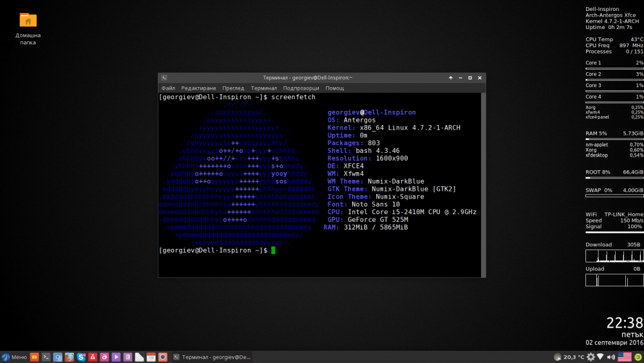
Task: Click the GPU: GeForce GT 525M line
Action: point(368,219)
